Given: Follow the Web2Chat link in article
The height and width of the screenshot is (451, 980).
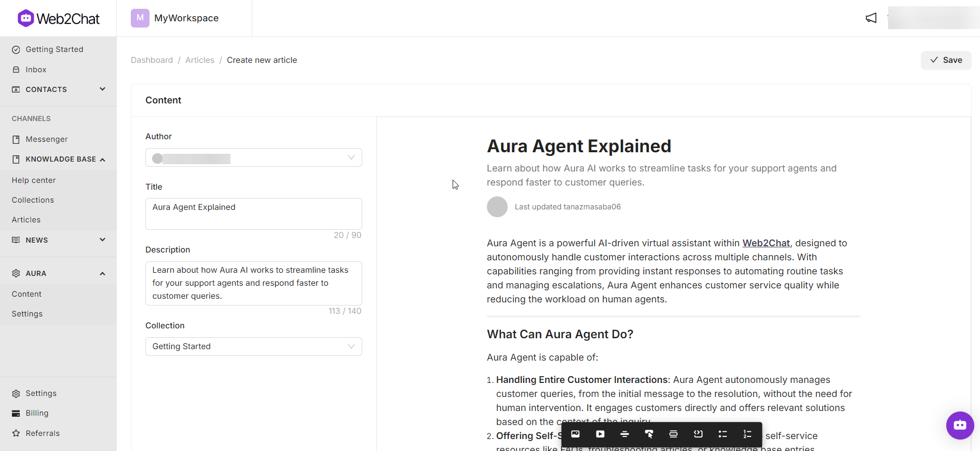Looking at the screenshot, I should point(766,243).
